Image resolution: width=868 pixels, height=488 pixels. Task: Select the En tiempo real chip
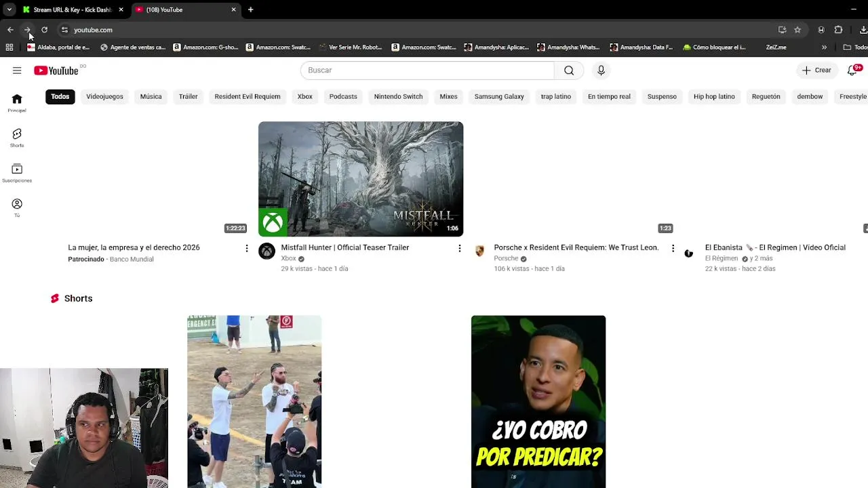(x=609, y=96)
